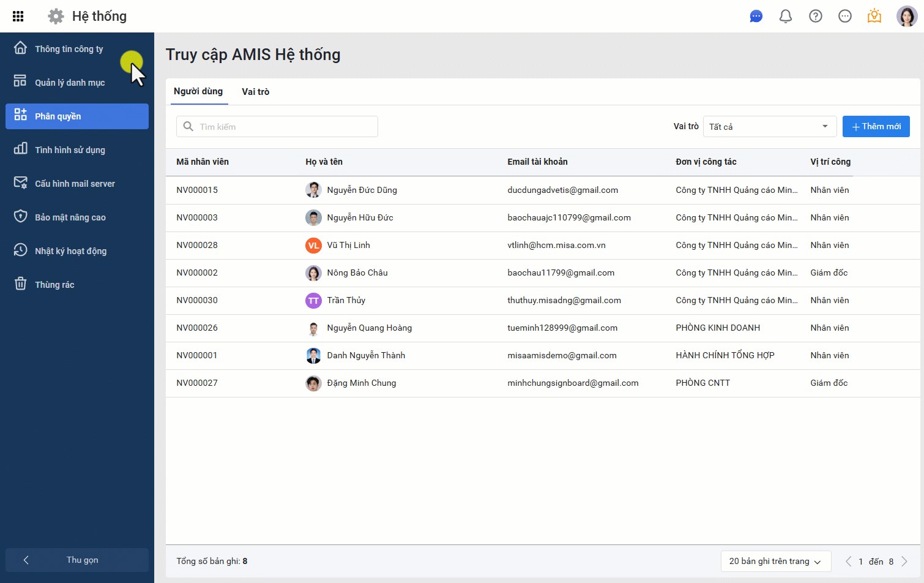Click name Vũ Thị Linh

pos(348,245)
